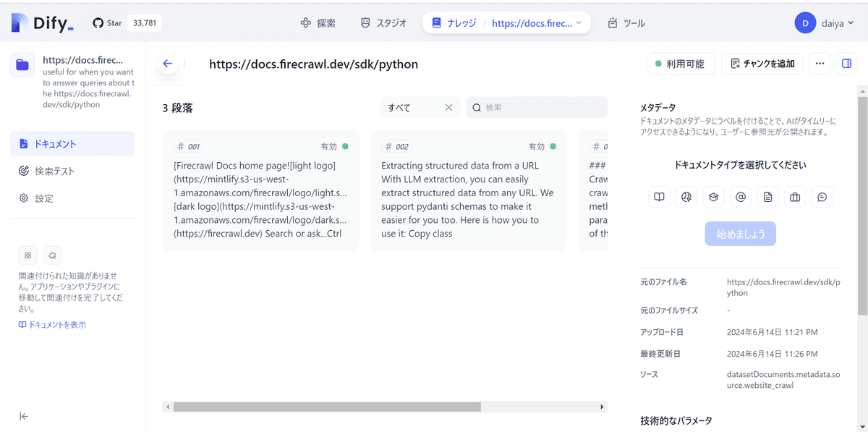Click the メタデータ heading
Image resolution: width=868 pixels, height=432 pixels.
click(x=658, y=108)
